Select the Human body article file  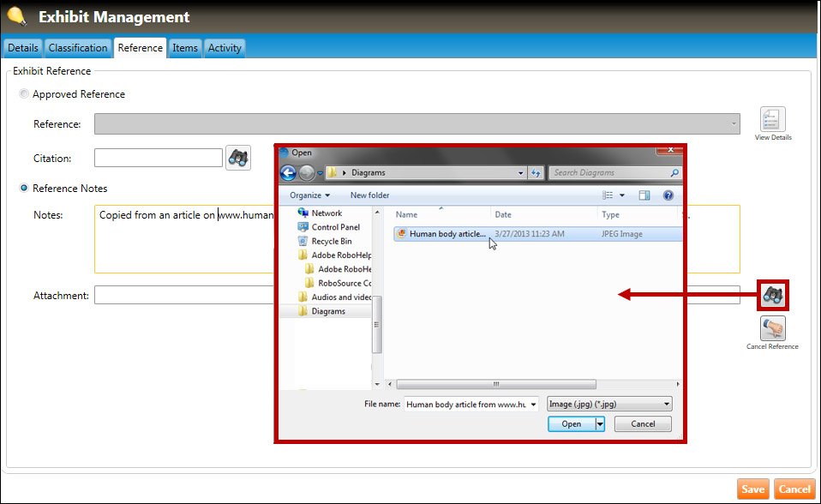(x=446, y=234)
